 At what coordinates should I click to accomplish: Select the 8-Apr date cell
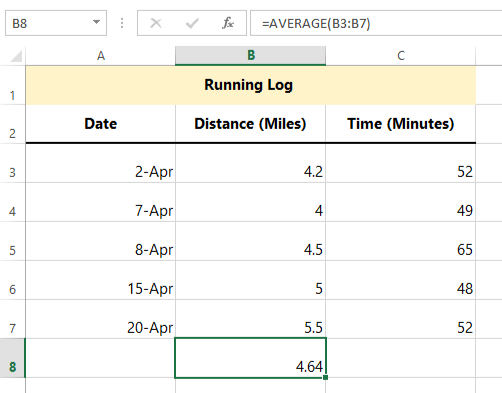pyautogui.click(x=101, y=241)
